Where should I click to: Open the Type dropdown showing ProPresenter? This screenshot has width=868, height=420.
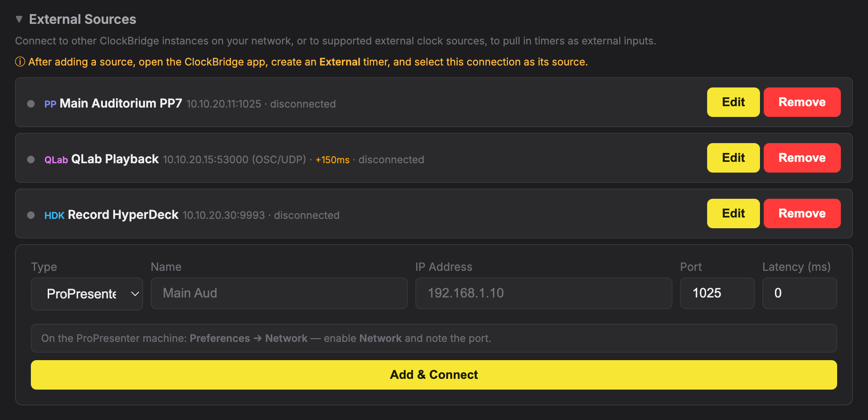(x=87, y=294)
